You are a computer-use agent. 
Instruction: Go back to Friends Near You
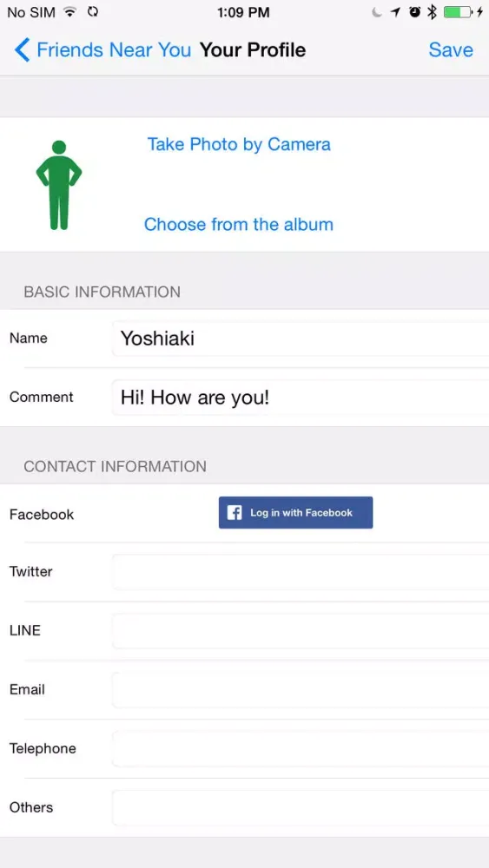(x=103, y=49)
